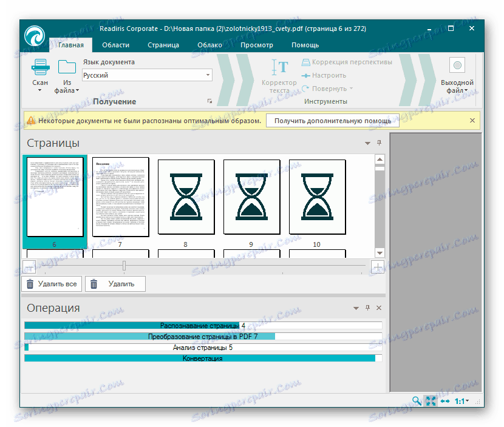This screenshot has width=504, height=427.
Task: Open the Страница ribbon tab
Action: 163,45
